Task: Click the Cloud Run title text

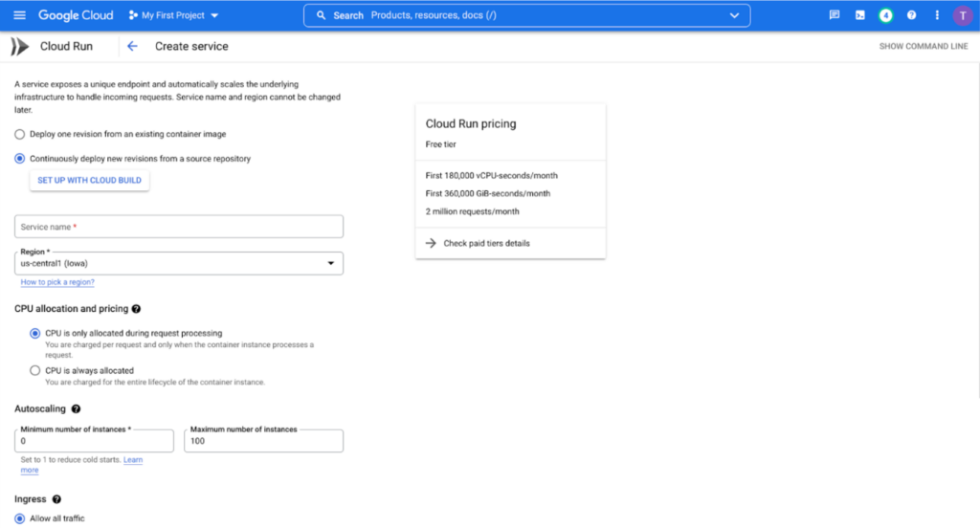Action: [x=66, y=46]
